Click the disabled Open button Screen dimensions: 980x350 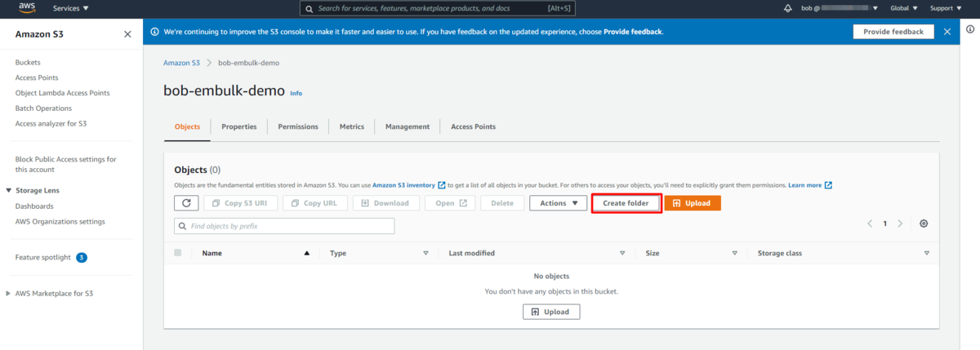(451, 203)
